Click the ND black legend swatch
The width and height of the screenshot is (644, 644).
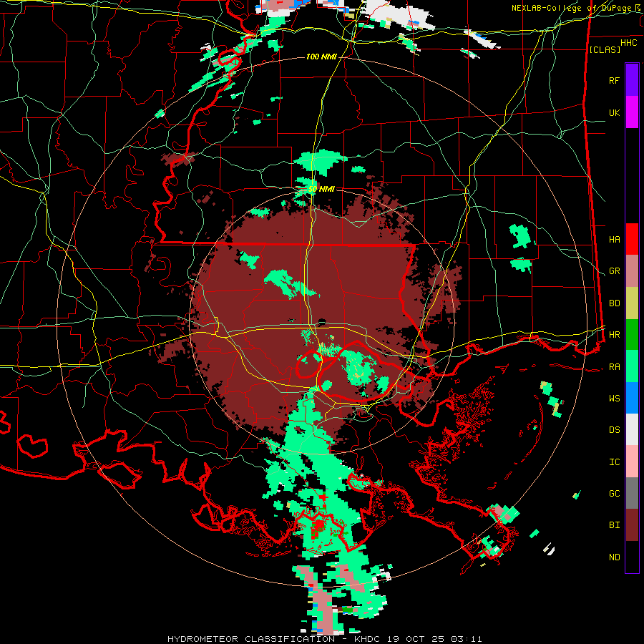[x=632, y=557]
